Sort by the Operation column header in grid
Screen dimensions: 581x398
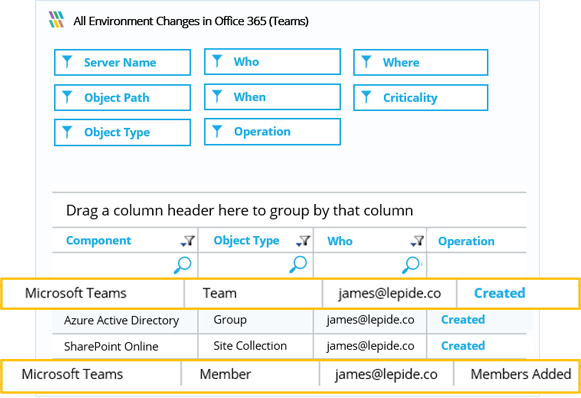[x=466, y=241]
